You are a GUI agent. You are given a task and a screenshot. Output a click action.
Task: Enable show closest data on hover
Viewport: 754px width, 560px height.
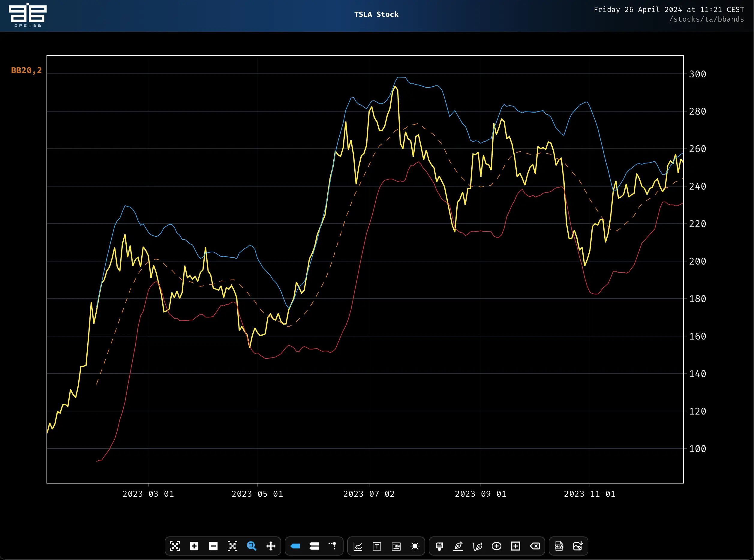click(x=295, y=546)
